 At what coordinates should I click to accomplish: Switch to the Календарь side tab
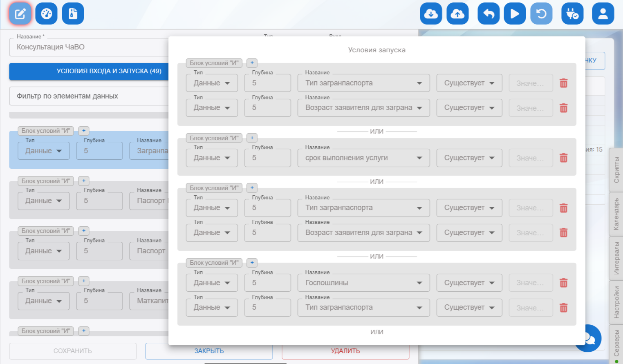click(x=616, y=214)
